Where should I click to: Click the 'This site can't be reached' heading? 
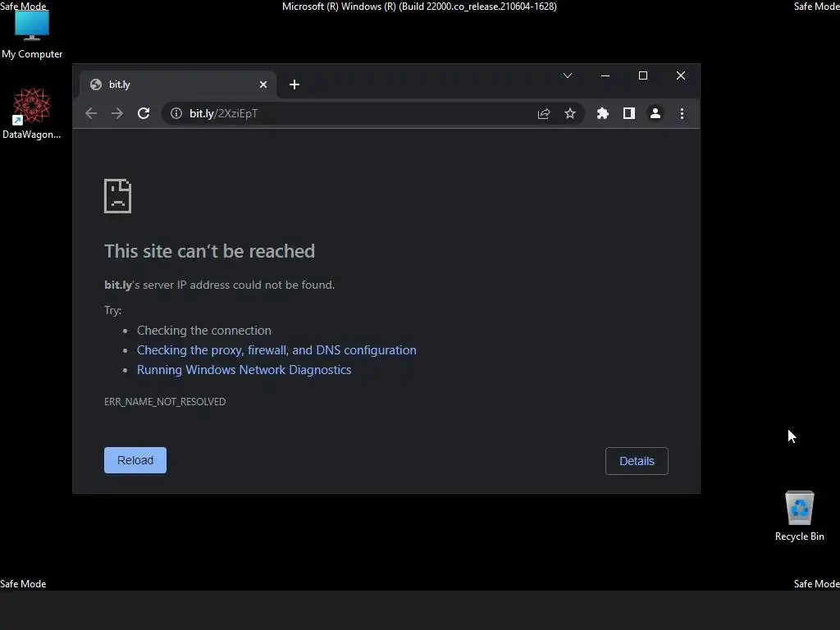pos(209,251)
